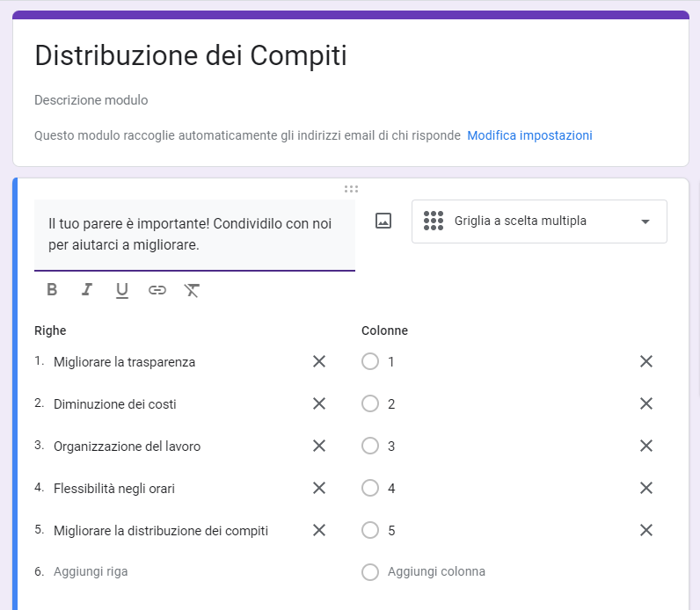This screenshot has height=610, width=700.
Task: Remove column 3 from the grid
Action: tap(646, 446)
